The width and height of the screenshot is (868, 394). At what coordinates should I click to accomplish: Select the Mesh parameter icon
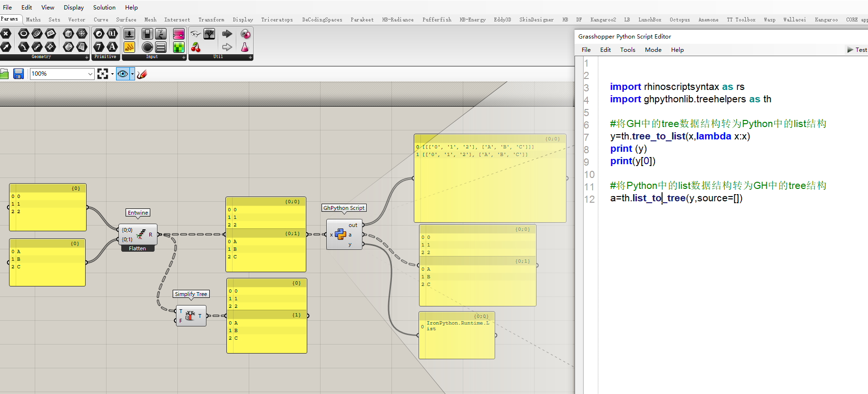point(82,34)
